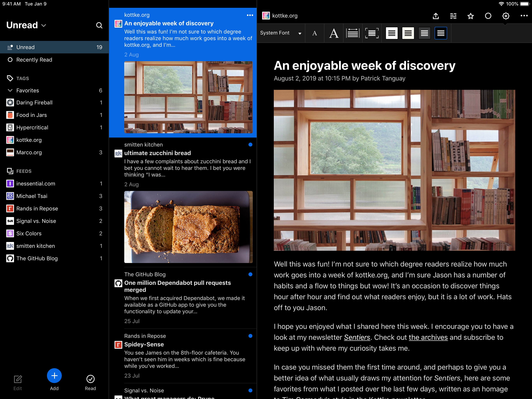Open the Michael Tsai feed
Screen dimensions: 532x399
32,196
